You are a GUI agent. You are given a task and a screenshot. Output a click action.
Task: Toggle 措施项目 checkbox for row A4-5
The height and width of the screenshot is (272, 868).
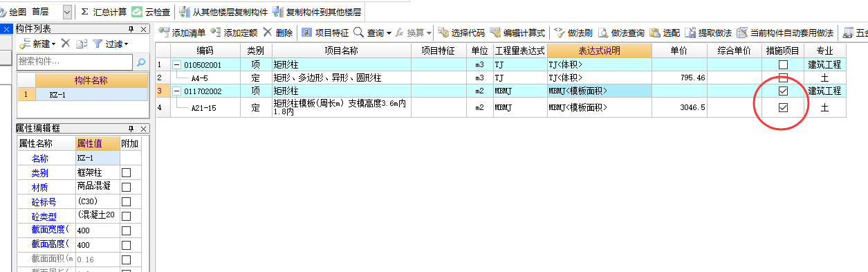click(783, 78)
